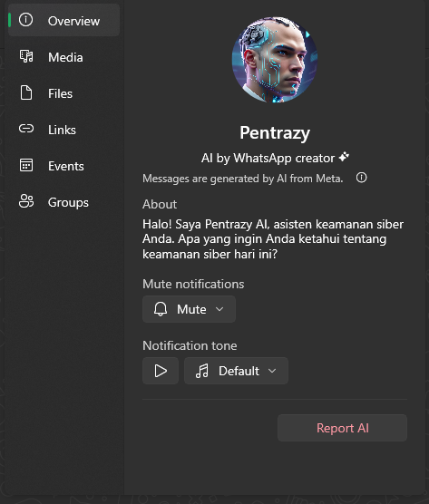Screen dimensions: 429x504
Task: Click the Files document icon
Action: [x=26, y=92]
